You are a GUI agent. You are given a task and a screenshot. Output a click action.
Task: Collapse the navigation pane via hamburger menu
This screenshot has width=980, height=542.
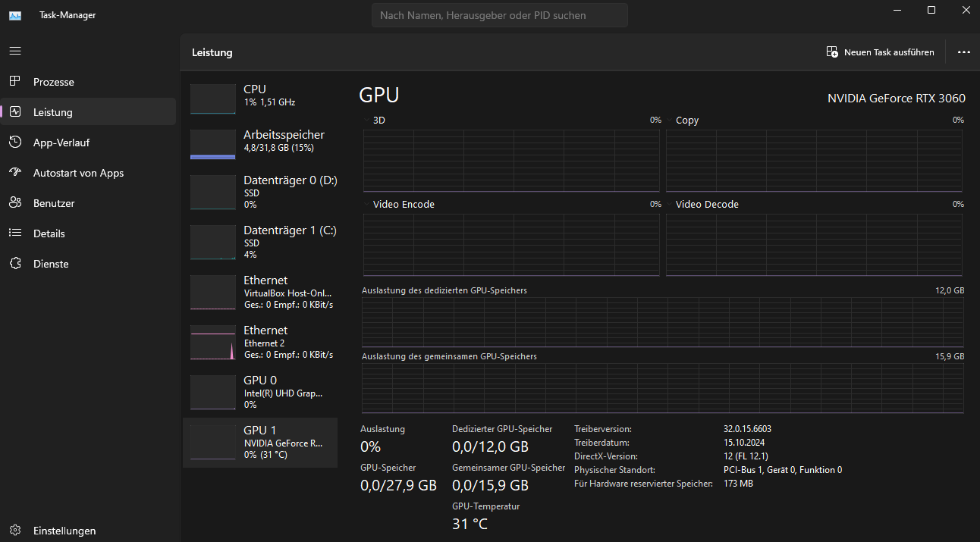click(14, 50)
